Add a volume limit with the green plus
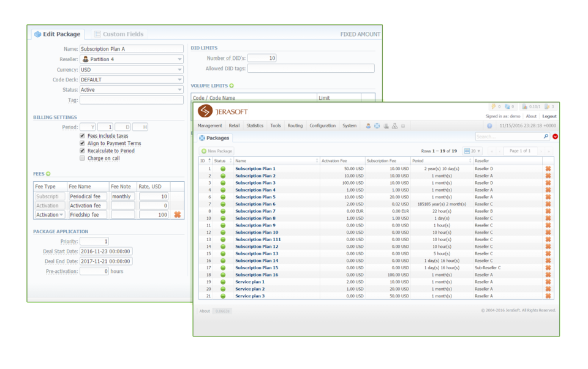This screenshot has height=369, width=588. (x=232, y=86)
